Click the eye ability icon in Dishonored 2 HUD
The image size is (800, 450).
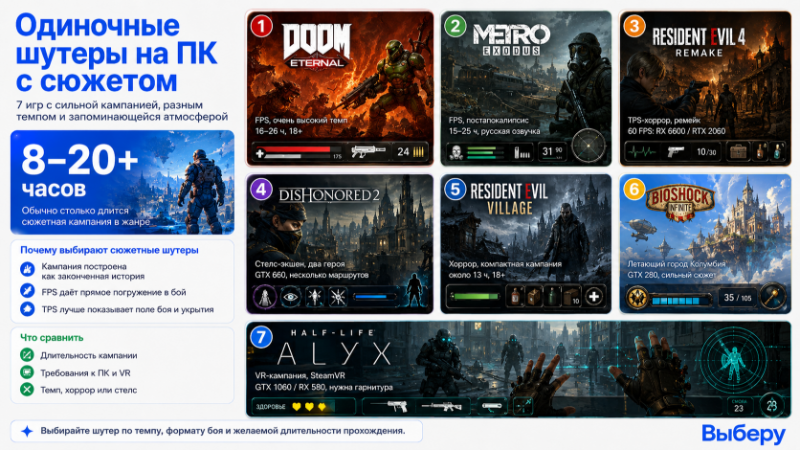click(290, 297)
